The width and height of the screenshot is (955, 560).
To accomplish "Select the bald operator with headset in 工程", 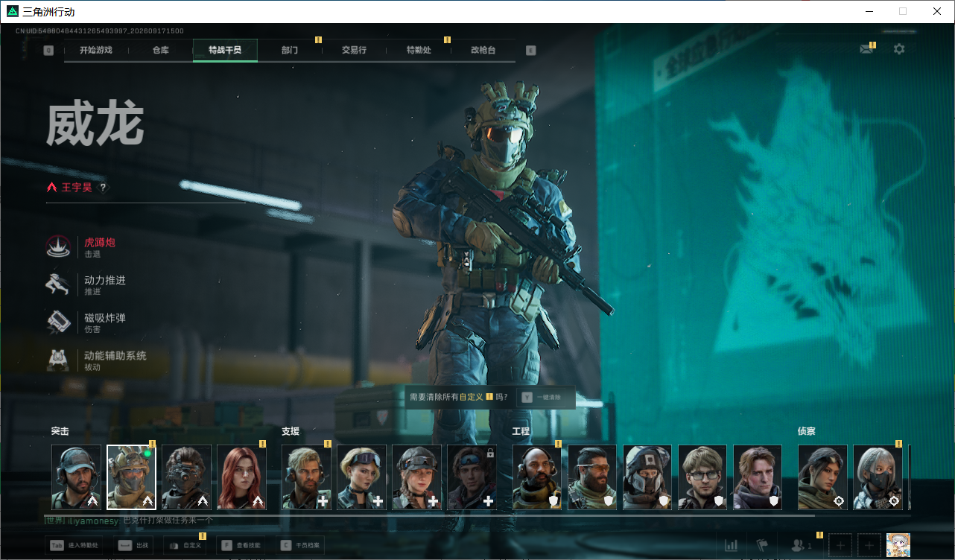I will [538, 477].
